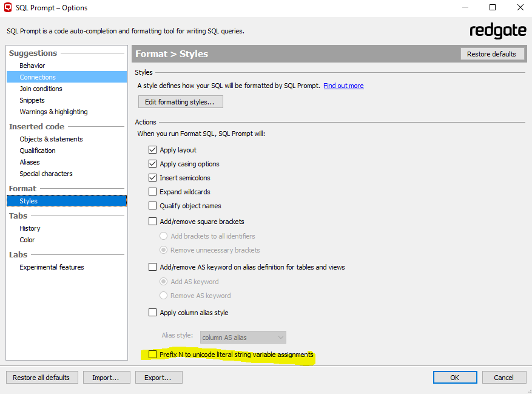Open Aliases settings page
Viewport: 532px width, 394px height.
coord(30,162)
